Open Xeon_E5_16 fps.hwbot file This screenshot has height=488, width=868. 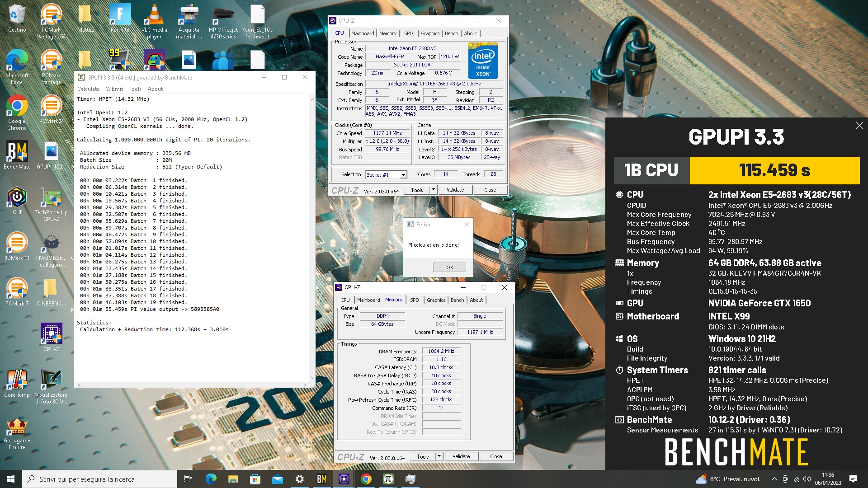[258, 21]
